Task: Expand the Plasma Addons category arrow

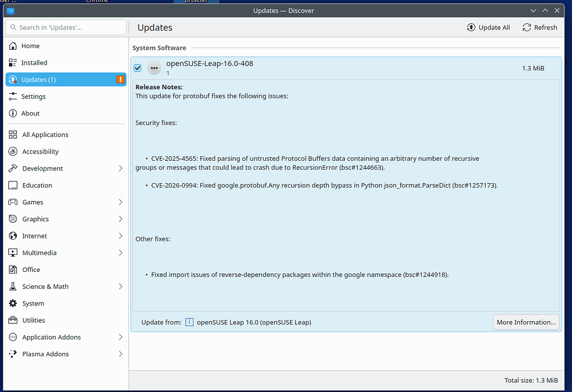Action: click(x=121, y=354)
